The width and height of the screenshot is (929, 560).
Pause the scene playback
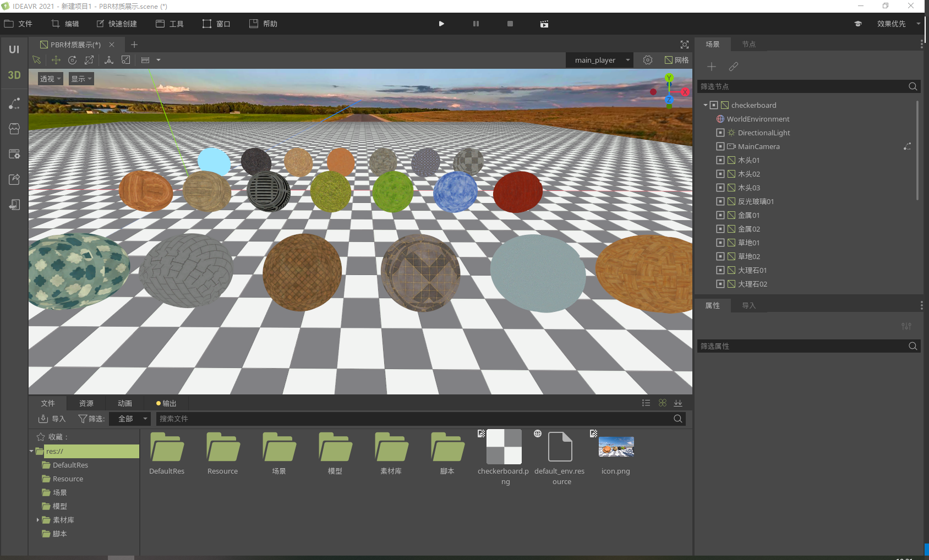[x=476, y=24]
